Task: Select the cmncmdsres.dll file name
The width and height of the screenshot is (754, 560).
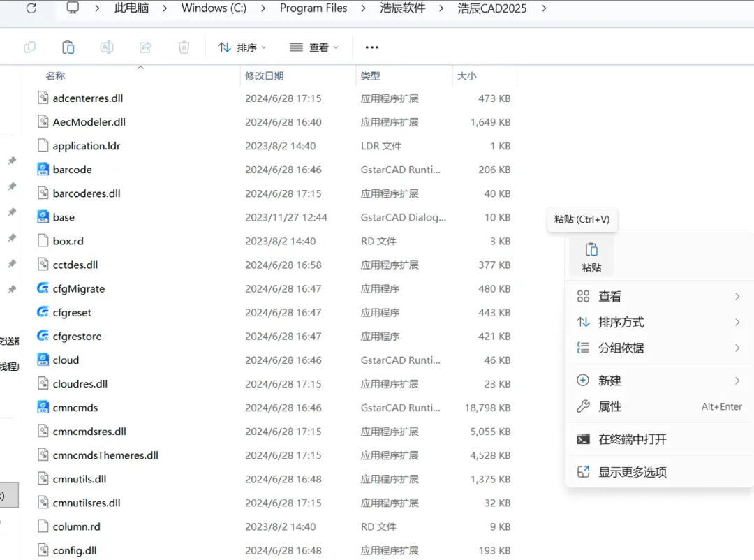Action: click(89, 432)
